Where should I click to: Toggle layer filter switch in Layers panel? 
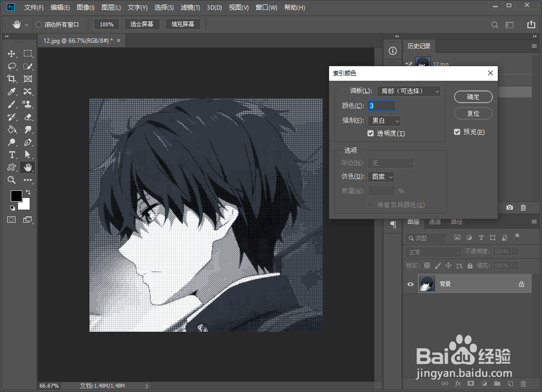pyautogui.click(x=517, y=237)
